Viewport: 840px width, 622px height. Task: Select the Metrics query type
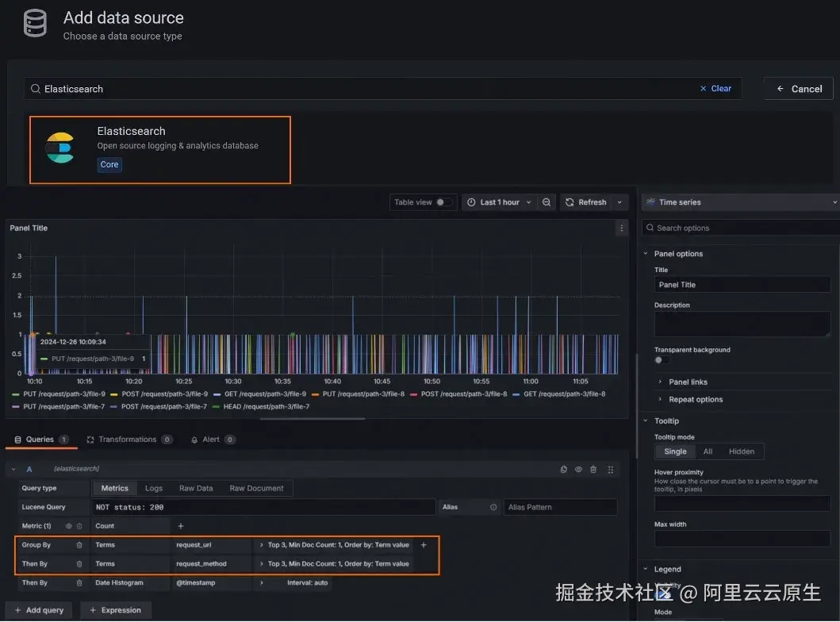point(115,488)
